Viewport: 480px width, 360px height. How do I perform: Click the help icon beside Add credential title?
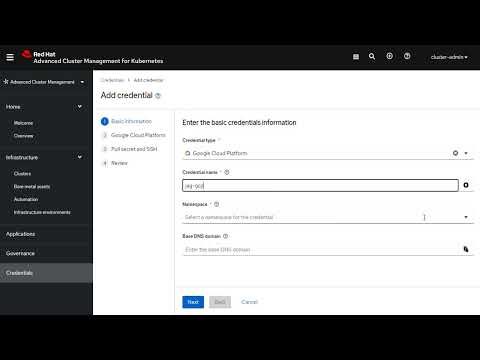(158, 96)
